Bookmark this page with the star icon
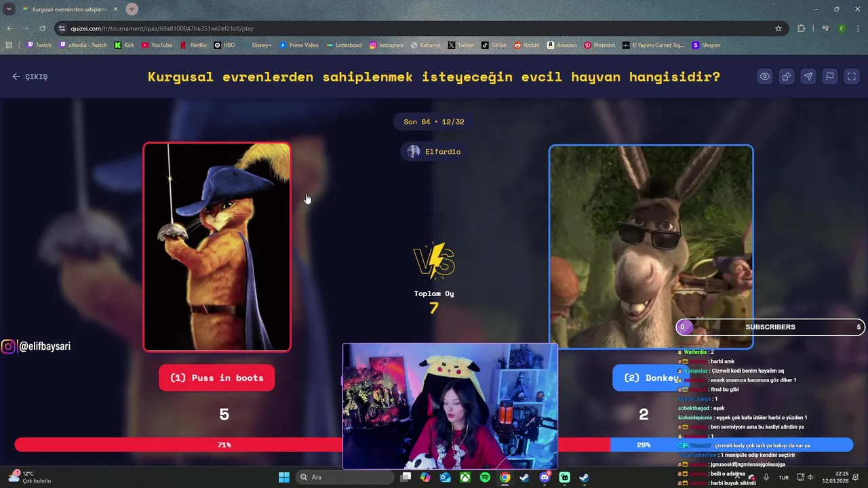Screen dimensions: 868x488 778,28
